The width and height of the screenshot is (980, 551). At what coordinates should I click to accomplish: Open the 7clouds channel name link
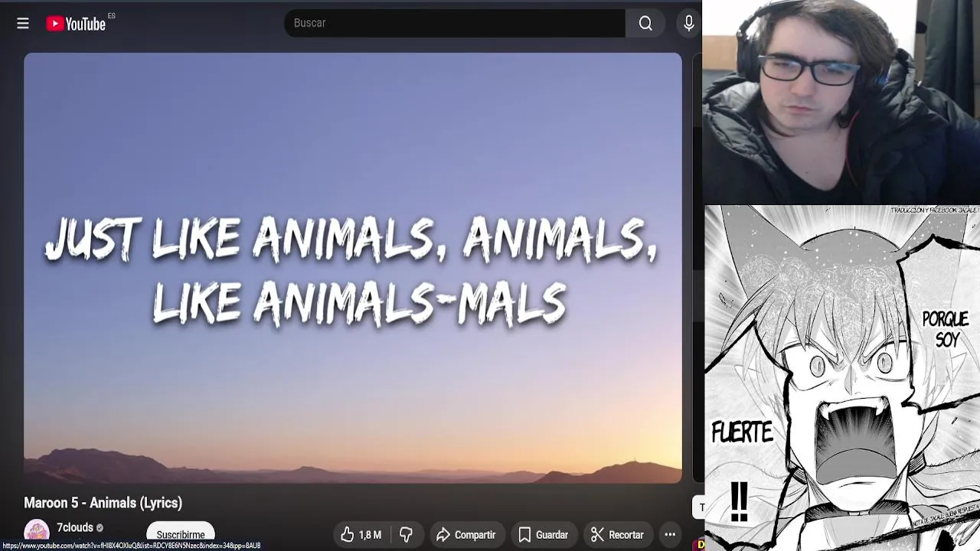(75, 527)
